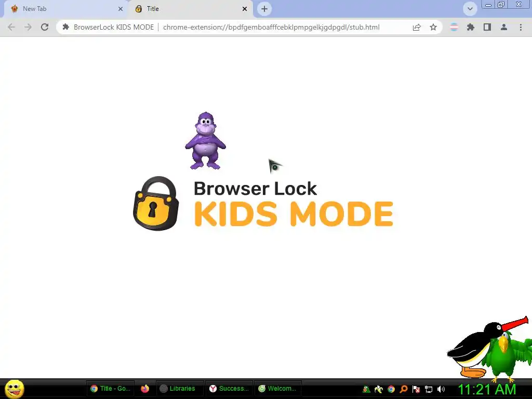The image size is (532, 399).
Task: Click the orange magnifier tray icon
Action: [404, 389]
